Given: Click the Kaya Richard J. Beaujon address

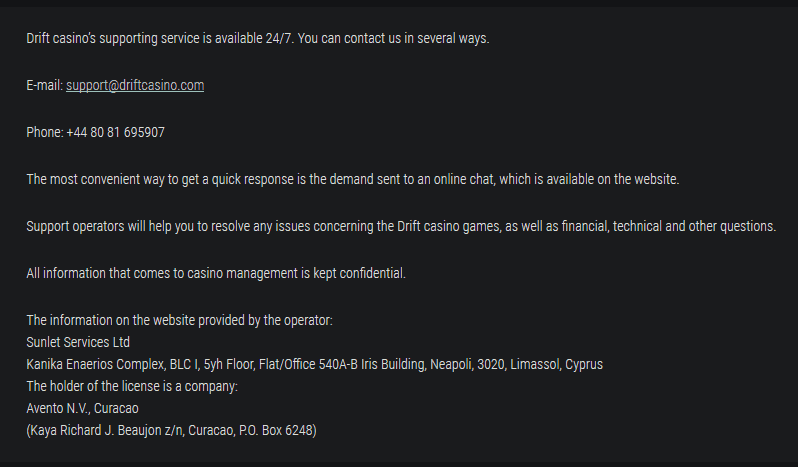Looking at the screenshot, I should 172,430.
